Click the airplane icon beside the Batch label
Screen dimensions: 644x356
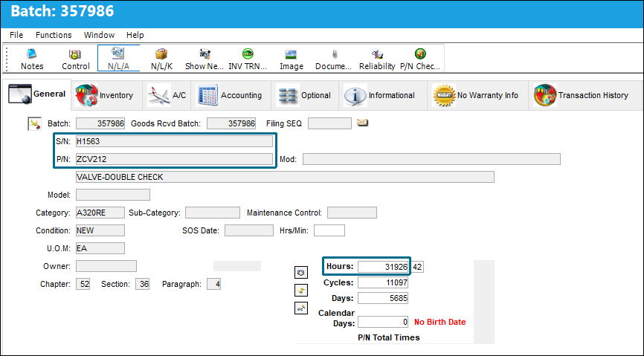click(x=34, y=123)
